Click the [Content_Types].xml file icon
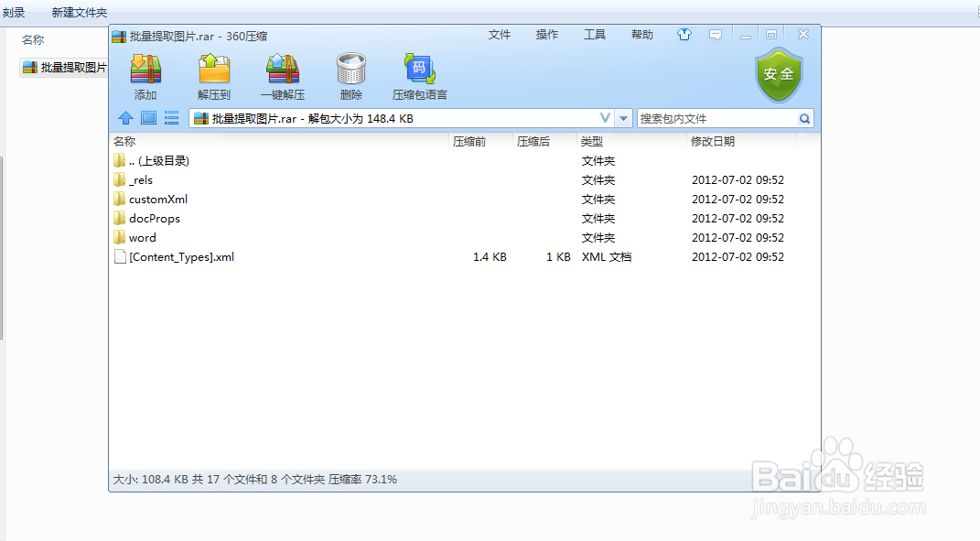This screenshot has width=980, height=541. 120,257
